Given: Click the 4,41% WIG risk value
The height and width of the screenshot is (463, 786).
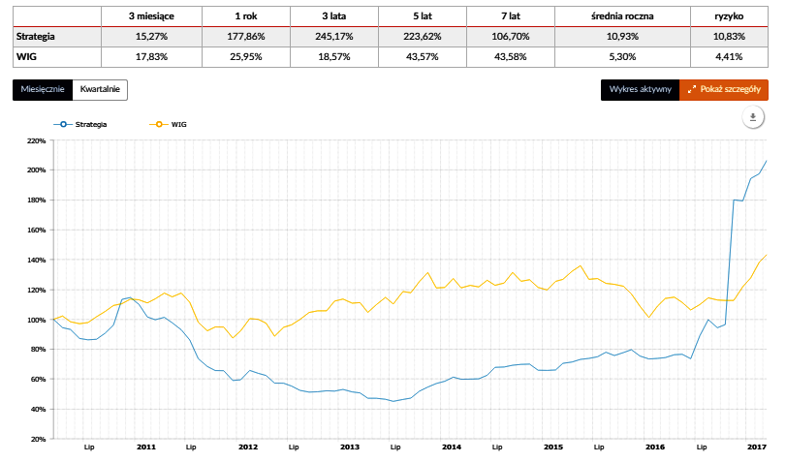Looking at the screenshot, I should click(729, 56).
